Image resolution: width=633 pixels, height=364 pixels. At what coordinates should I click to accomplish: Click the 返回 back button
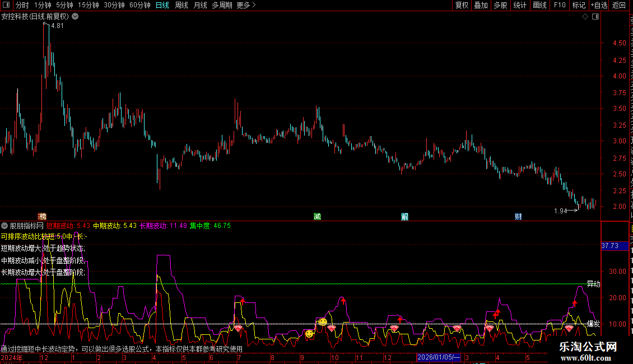point(619,5)
